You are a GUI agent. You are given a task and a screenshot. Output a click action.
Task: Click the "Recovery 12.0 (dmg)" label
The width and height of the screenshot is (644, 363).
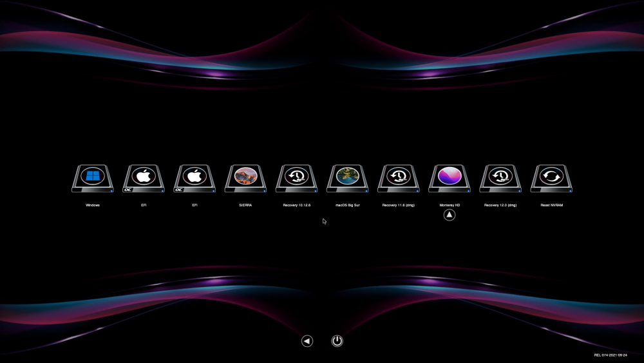pyautogui.click(x=500, y=205)
